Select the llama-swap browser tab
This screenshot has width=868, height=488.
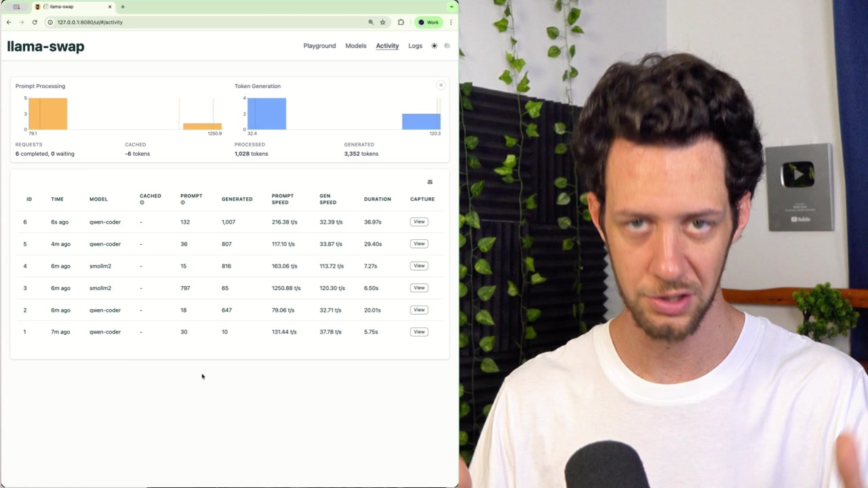[x=73, y=7]
